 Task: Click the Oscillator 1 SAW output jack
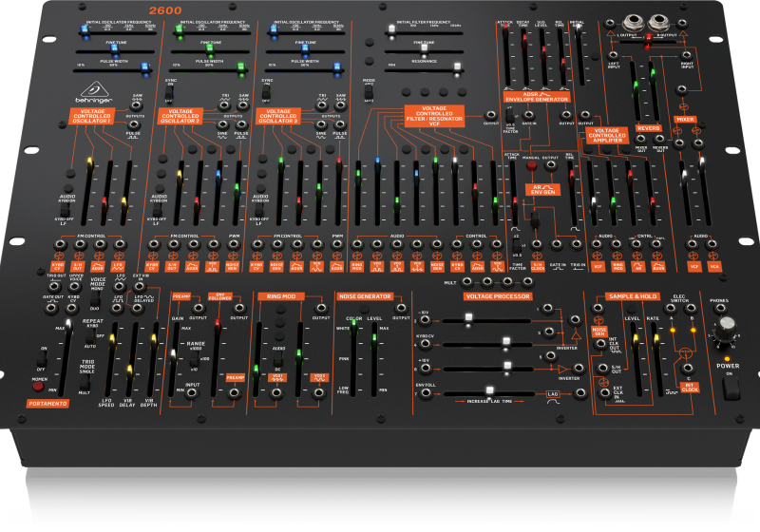pos(136,105)
